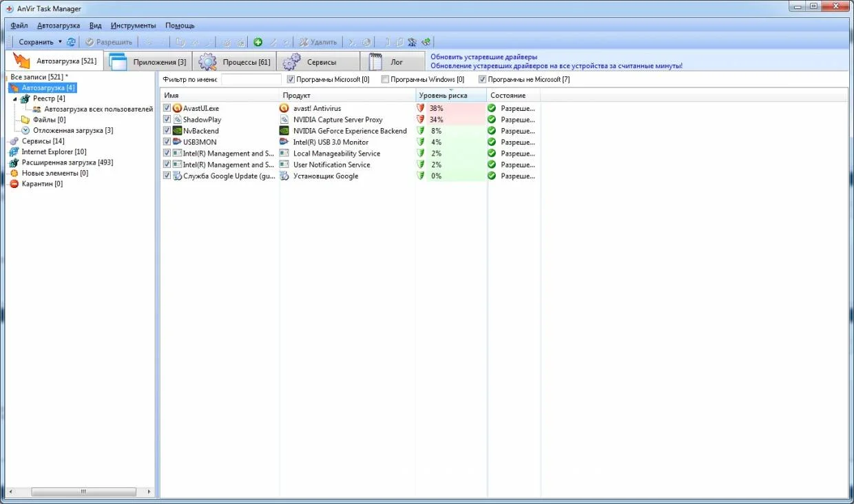Click the rightmost green toolbar icon
The image size is (854, 504).
(x=426, y=42)
